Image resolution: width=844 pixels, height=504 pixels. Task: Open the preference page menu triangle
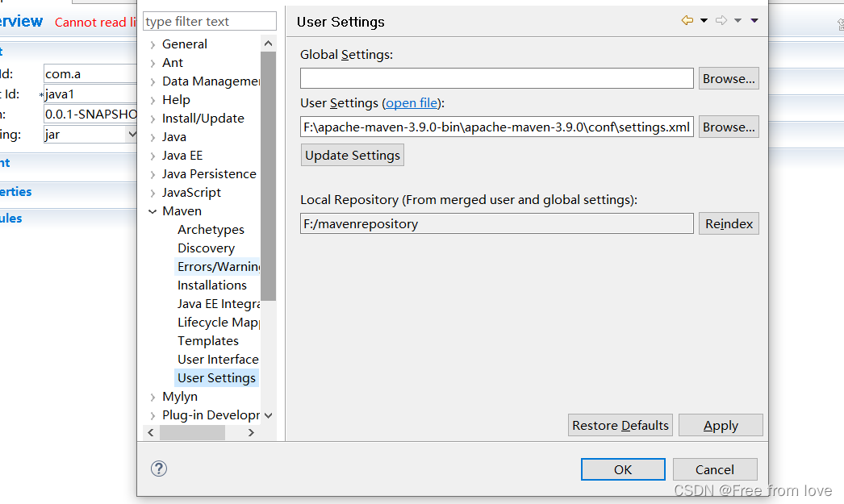point(753,19)
